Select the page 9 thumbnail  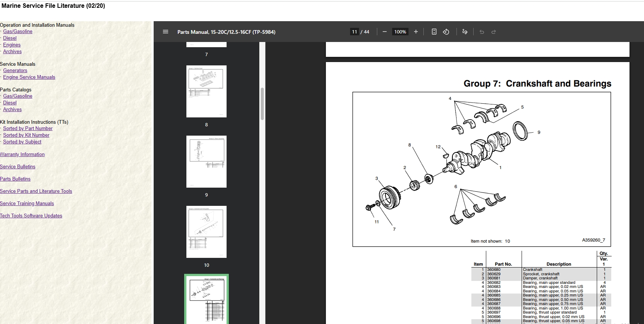pyautogui.click(x=206, y=162)
